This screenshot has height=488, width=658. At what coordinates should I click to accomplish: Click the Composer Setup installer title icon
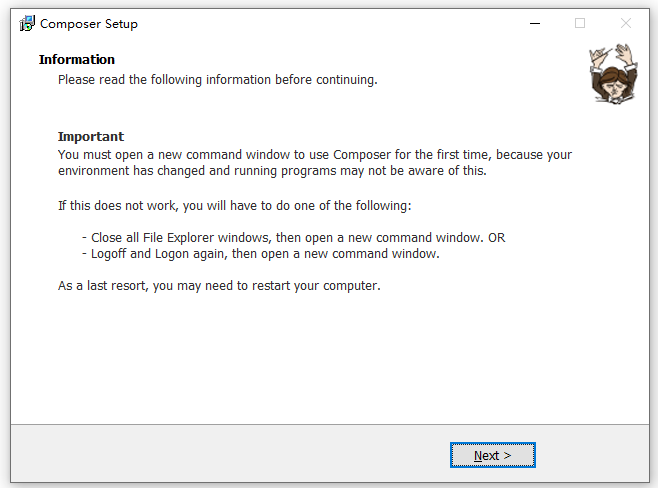tap(27, 23)
